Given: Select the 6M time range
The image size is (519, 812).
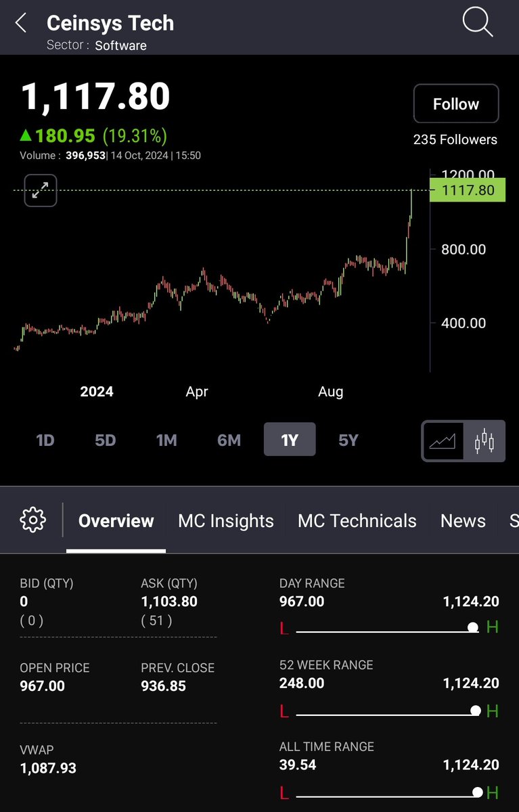Looking at the screenshot, I should [x=229, y=441].
